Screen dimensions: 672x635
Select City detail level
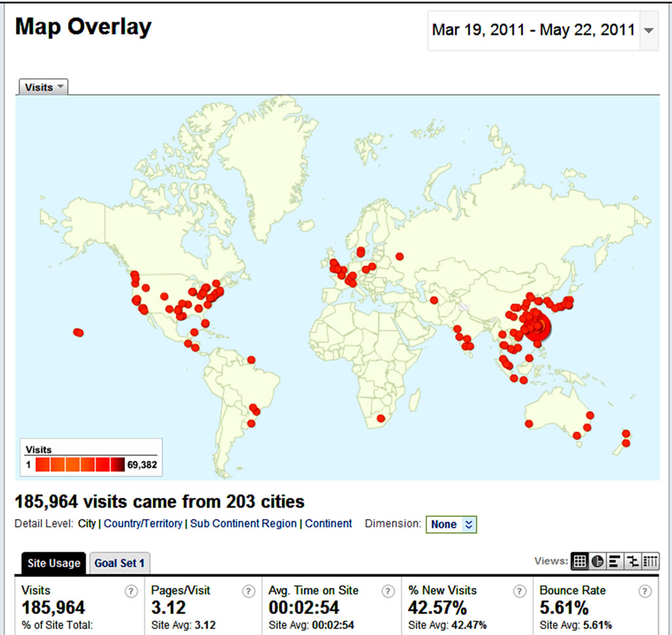pyautogui.click(x=86, y=524)
